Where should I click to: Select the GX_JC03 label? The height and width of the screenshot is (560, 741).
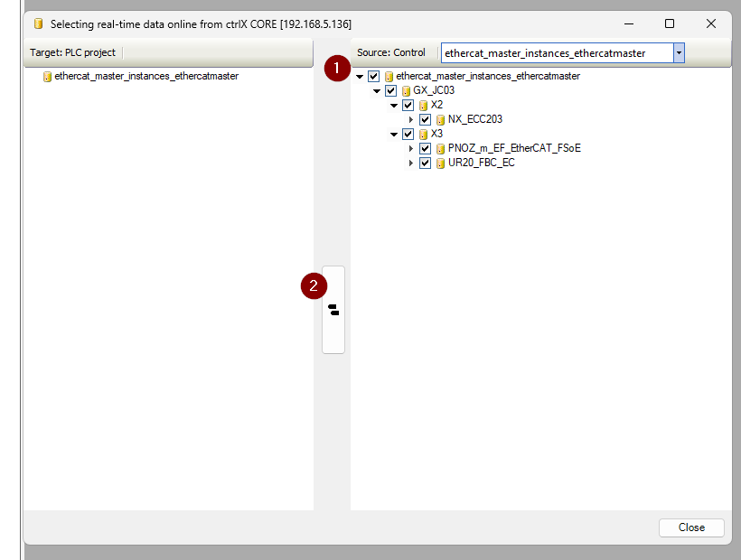(434, 90)
